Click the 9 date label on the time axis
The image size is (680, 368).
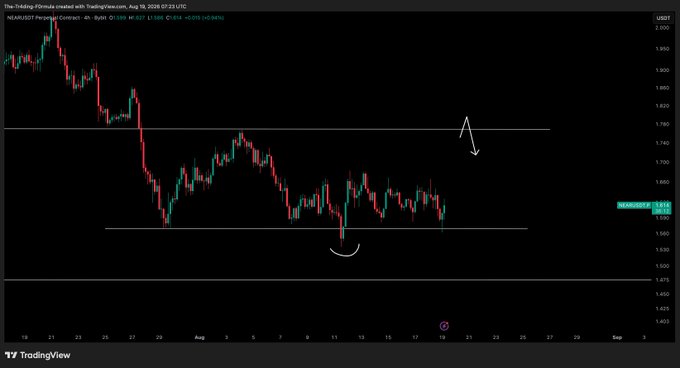pos(307,337)
